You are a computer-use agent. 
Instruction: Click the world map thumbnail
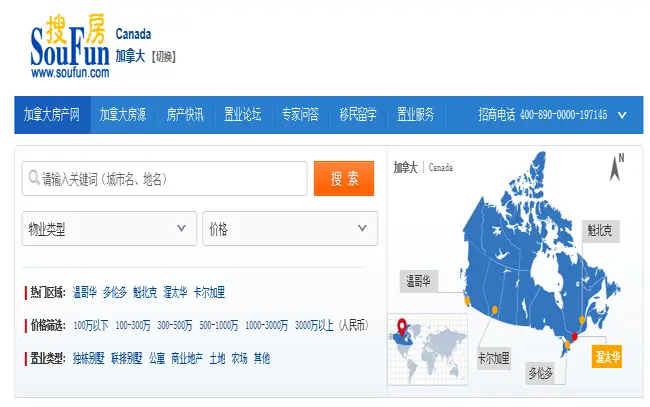[x=428, y=349]
